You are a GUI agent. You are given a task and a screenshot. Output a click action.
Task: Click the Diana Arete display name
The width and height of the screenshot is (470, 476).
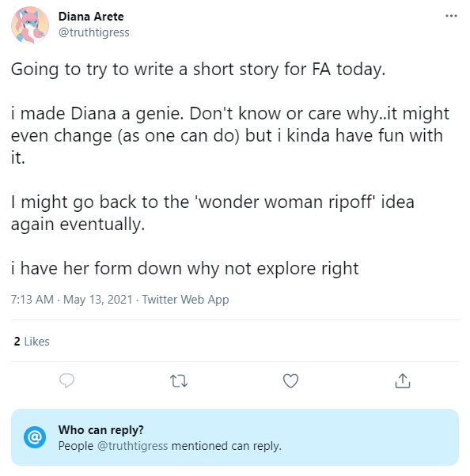[91, 17]
